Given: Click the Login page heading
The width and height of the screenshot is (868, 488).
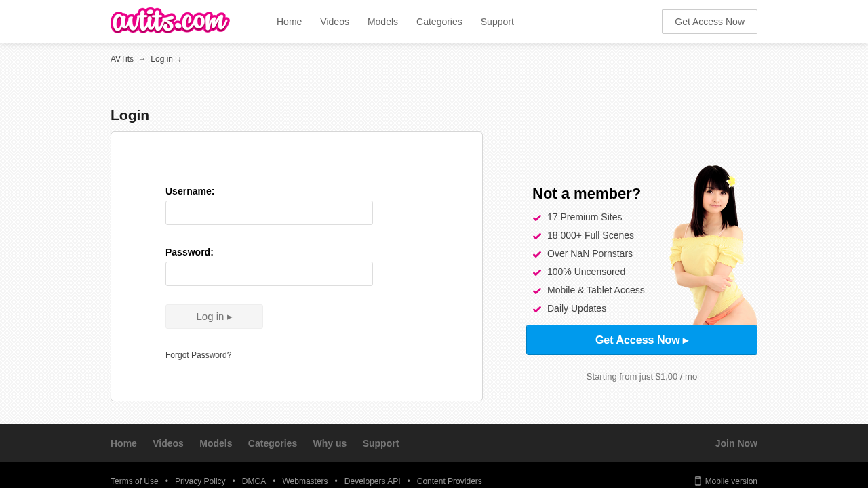Looking at the screenshot, I should pos(130,115).
